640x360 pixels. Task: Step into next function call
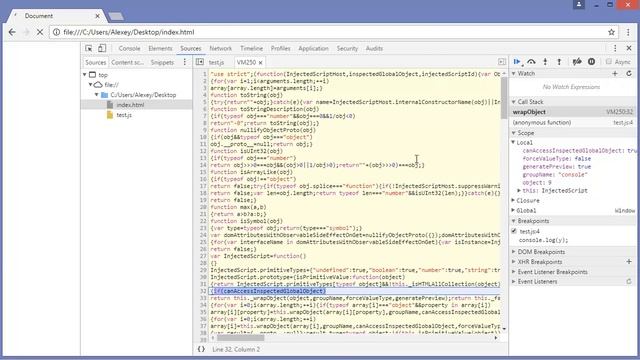pos(545,62)
